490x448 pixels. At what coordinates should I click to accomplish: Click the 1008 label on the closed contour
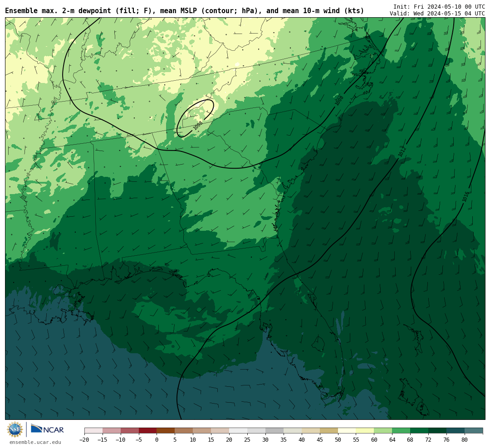point(198,125)
